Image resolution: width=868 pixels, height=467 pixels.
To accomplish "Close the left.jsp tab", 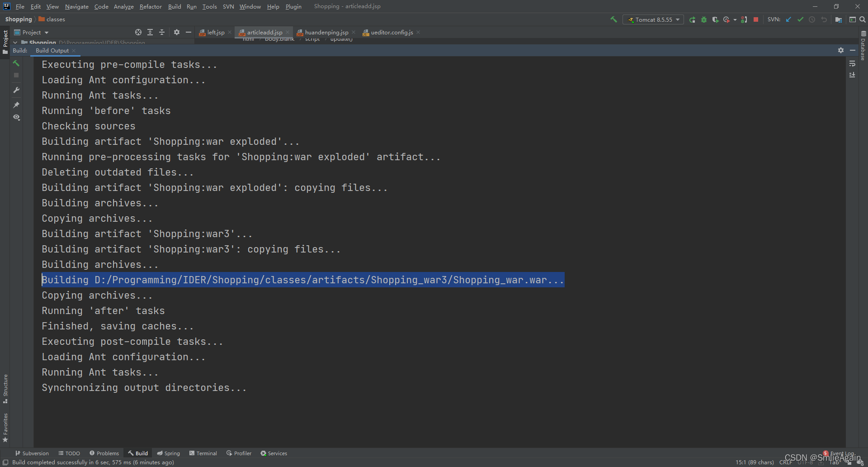I will [x=230, y=32].
